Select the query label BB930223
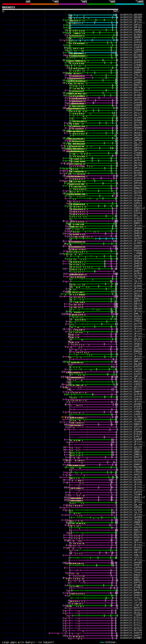 pos(8,7)
